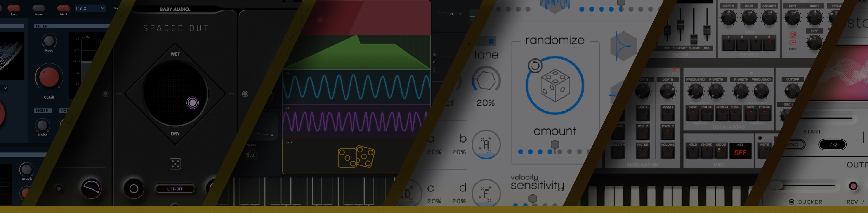Open the 1/32 START value selector
This screenshot has width=868, height=213.
(x=832, y=145)
